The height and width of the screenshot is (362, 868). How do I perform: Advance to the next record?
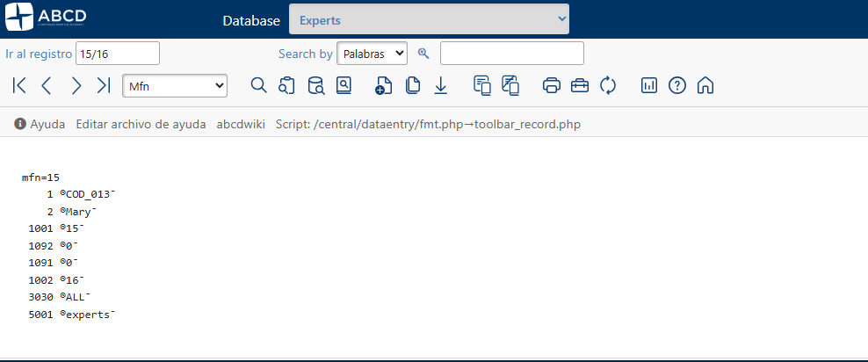pos(76,85)
